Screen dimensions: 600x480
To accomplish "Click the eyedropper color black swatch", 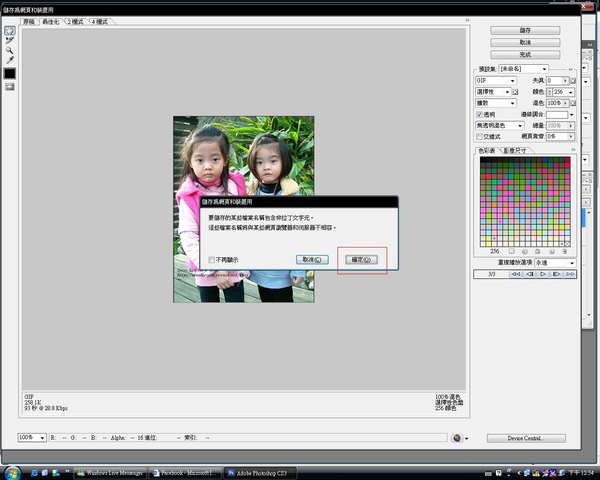I will [10, 73].
